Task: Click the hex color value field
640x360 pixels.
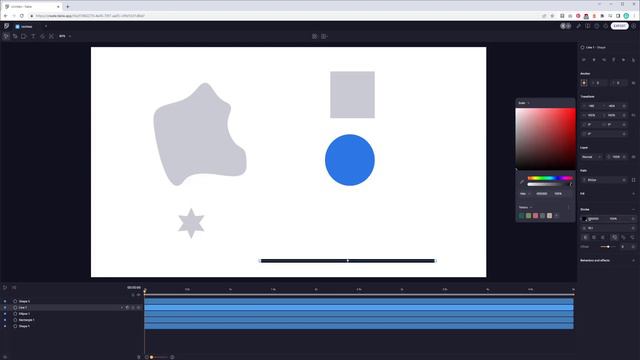Action: tap(542, 193)
